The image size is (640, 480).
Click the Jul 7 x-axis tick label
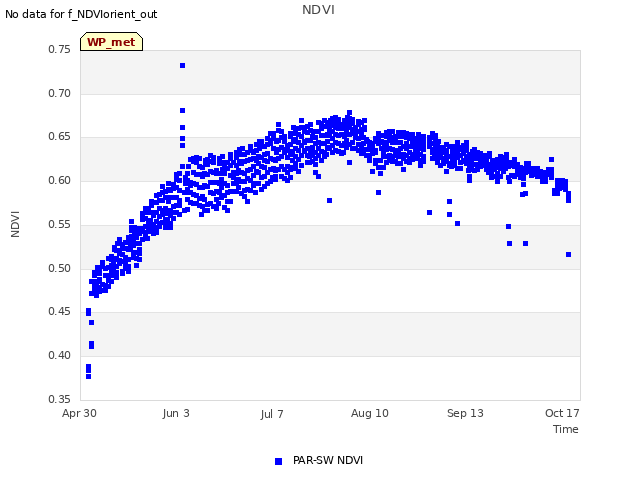coord(272,414)
